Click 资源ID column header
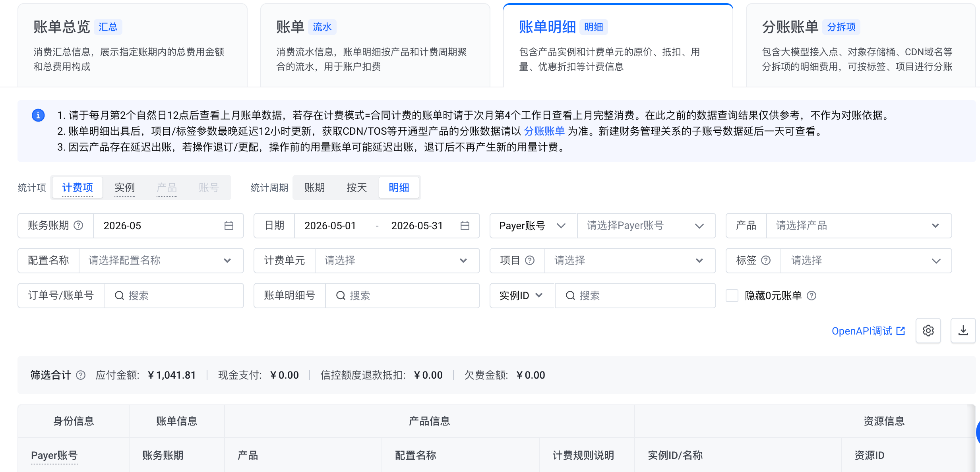 pos(869,455)
